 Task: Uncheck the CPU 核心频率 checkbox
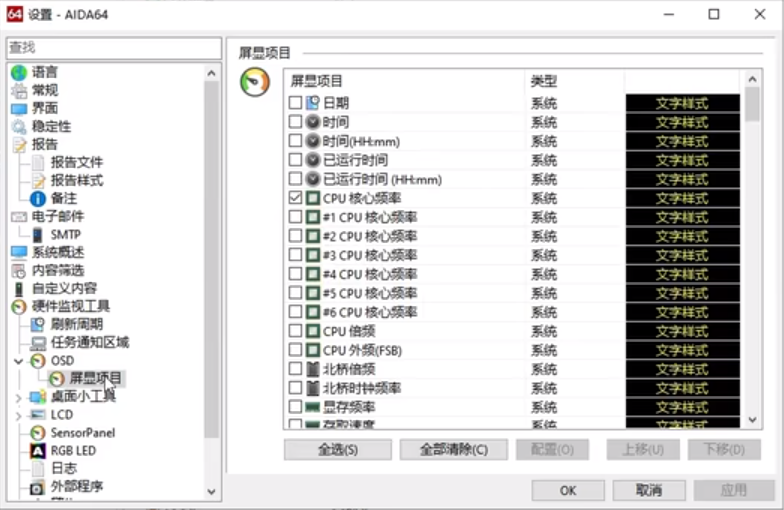(x=296, y=198)
